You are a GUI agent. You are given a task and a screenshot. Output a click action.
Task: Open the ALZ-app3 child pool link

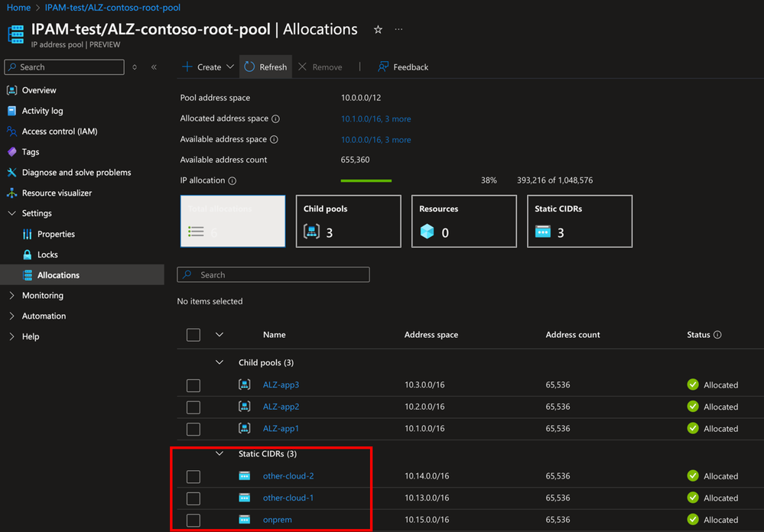pos(281,384)
